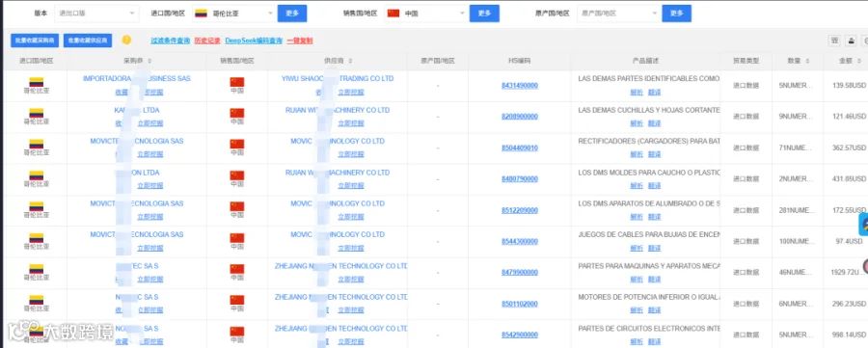Click 立即挖掘 under YIWU supplier
The width and height of the screenshot is (868, 348).
351,93
